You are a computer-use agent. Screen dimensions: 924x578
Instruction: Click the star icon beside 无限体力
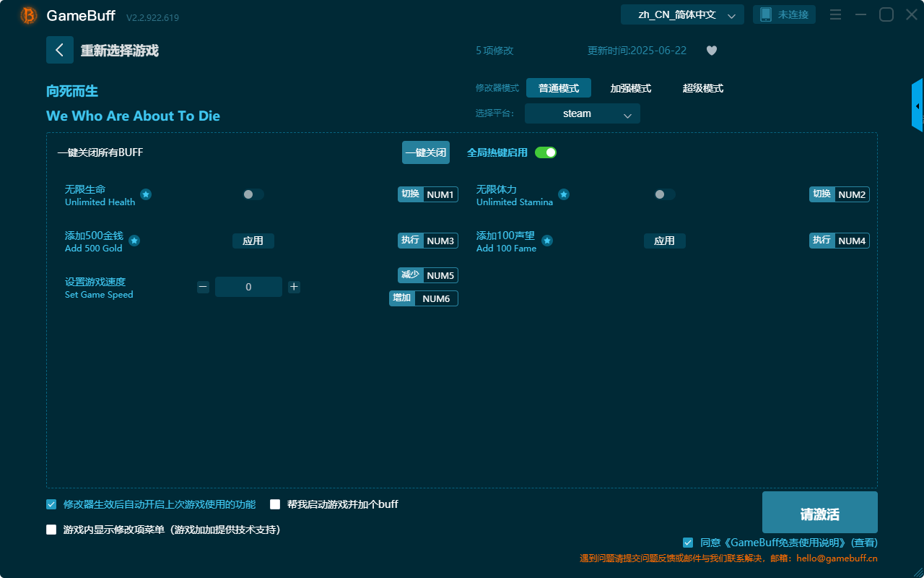[564, 194]
